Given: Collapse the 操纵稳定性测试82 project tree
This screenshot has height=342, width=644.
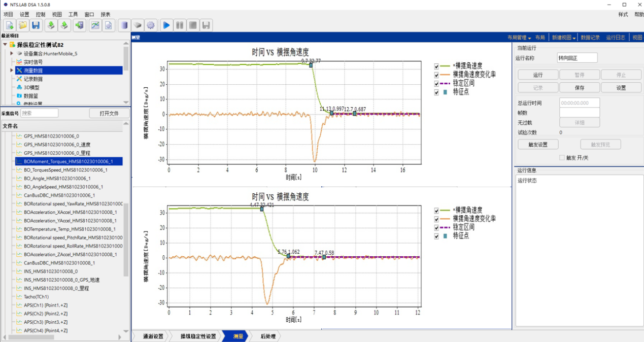Looking at the screenshot, I should point(5,45).
